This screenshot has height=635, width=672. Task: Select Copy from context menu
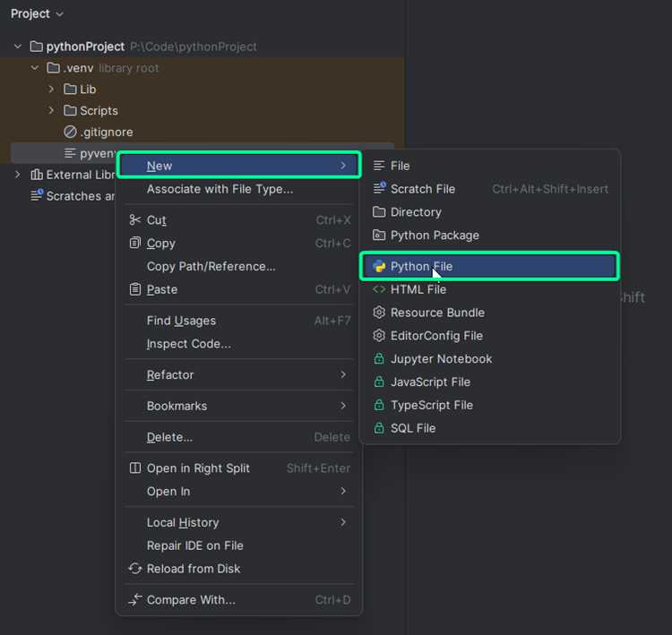tap(239, 244)
